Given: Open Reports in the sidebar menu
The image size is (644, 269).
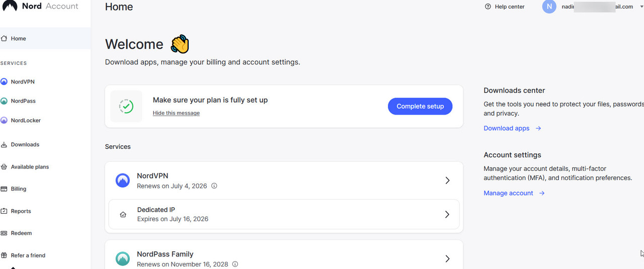Looking at the screenshot, I should tap(21, 211).
